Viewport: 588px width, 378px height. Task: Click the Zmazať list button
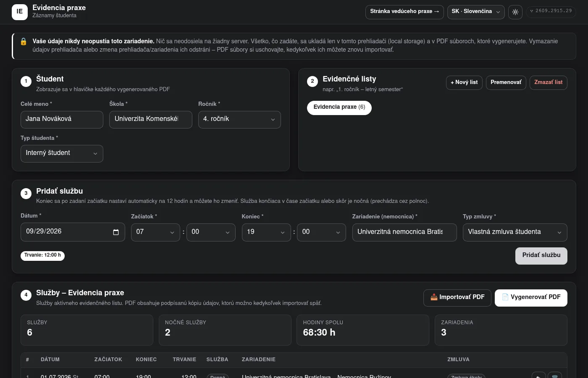coord(548,83)
